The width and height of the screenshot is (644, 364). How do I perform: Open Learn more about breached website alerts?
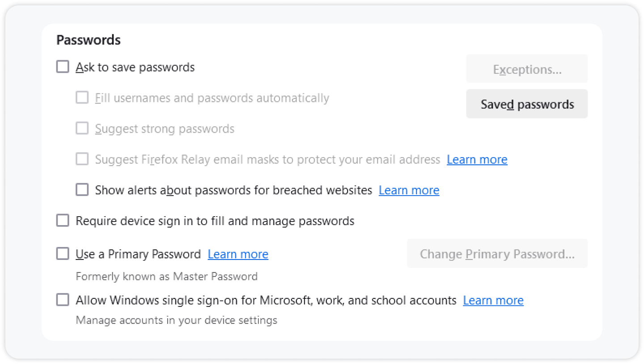409,190
